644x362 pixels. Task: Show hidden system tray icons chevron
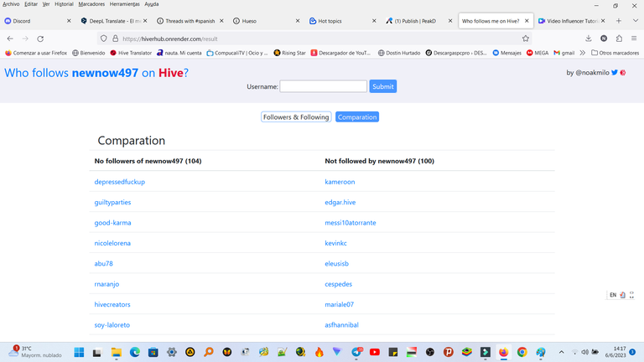(x=562, y=352)
